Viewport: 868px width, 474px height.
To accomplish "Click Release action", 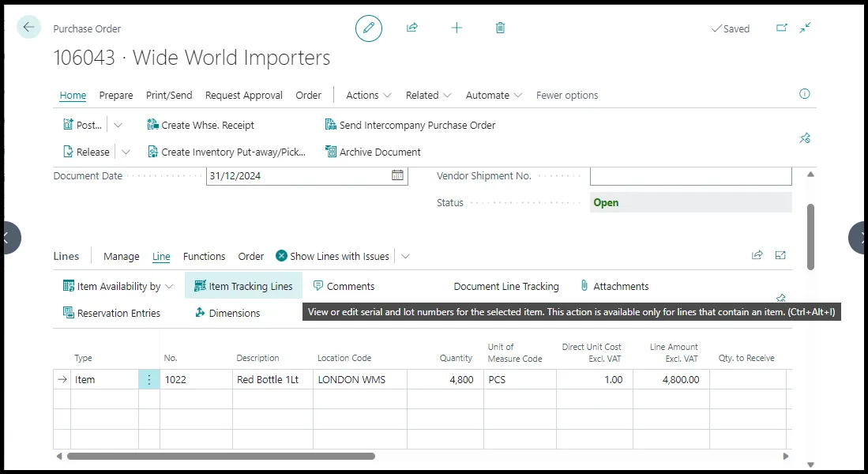I will [86, 152].
